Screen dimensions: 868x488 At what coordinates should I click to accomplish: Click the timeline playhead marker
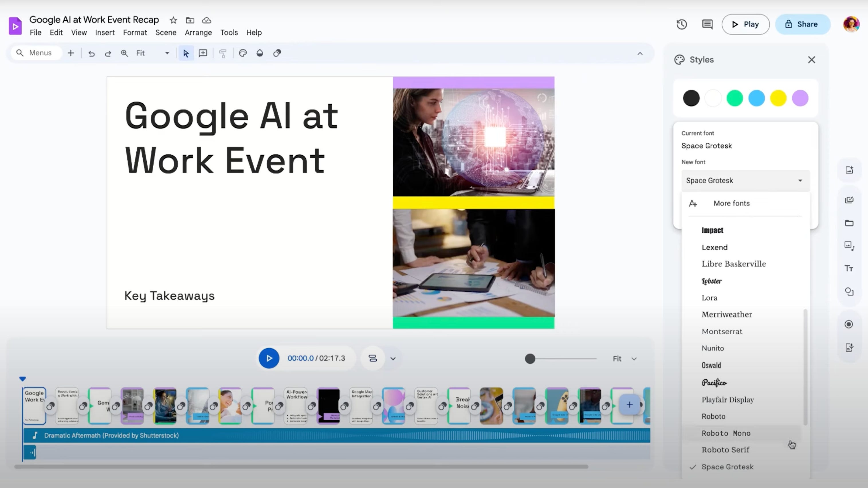click(23, 379)
